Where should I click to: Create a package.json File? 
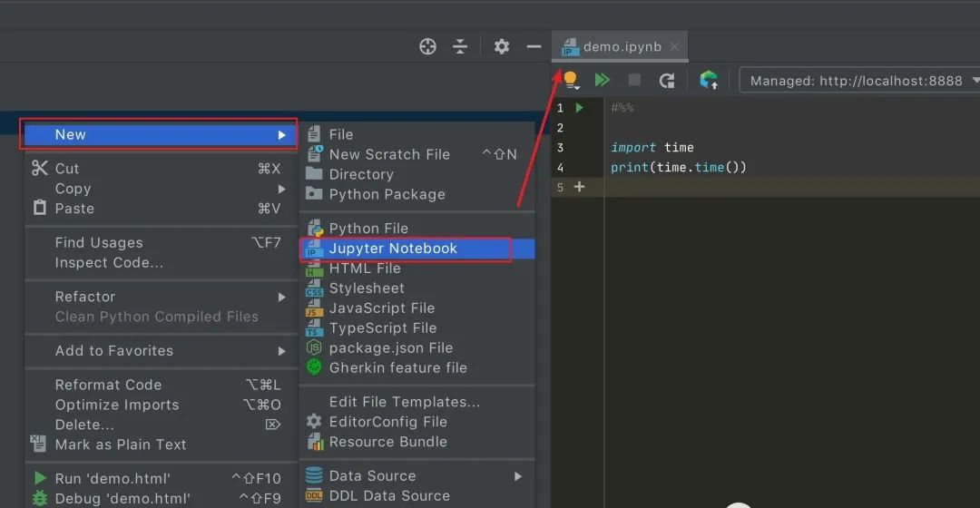pyautogui.click(x=416, y=348)
